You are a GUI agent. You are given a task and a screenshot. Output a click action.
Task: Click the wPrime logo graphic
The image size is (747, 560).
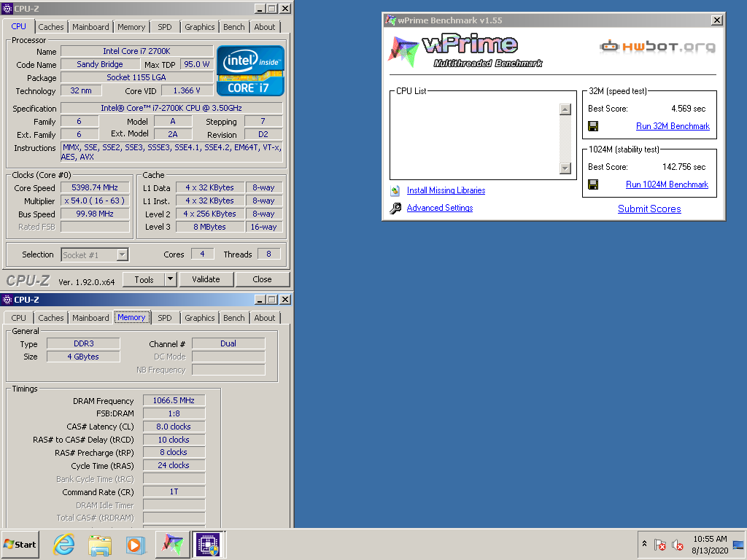tap(465, 50)
